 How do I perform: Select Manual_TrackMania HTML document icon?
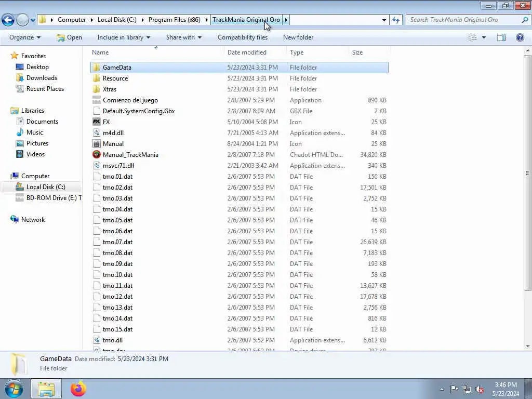click(x=97, y=154)
